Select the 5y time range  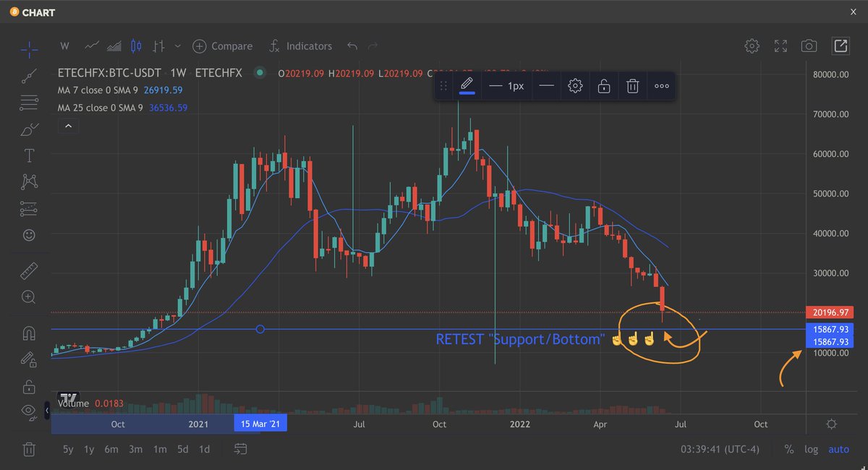68,449
